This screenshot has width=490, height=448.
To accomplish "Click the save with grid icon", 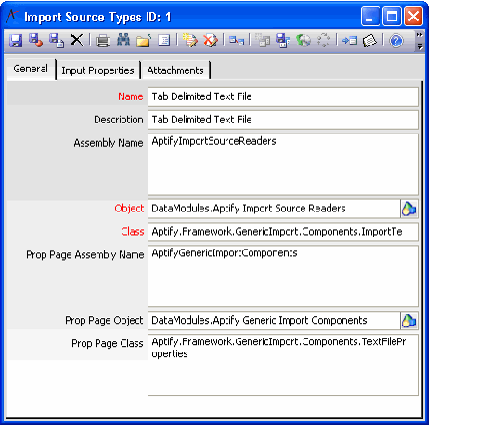I will 283,41.
